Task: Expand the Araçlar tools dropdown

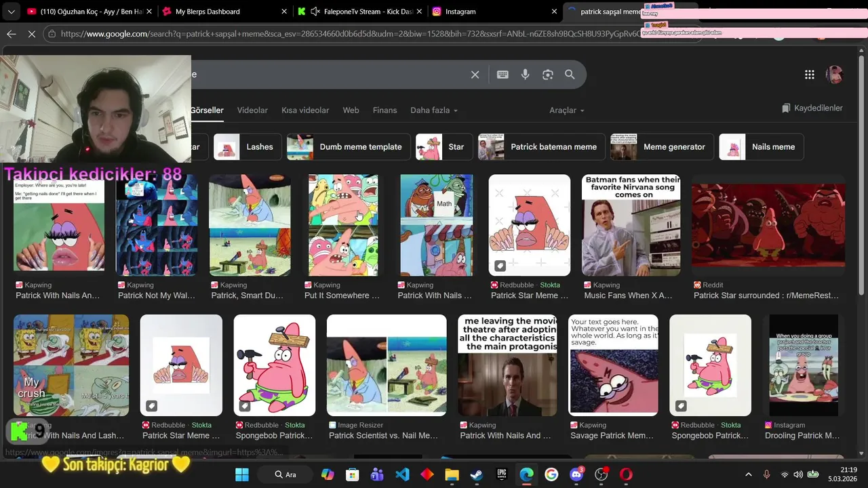Action: point(566,110)
